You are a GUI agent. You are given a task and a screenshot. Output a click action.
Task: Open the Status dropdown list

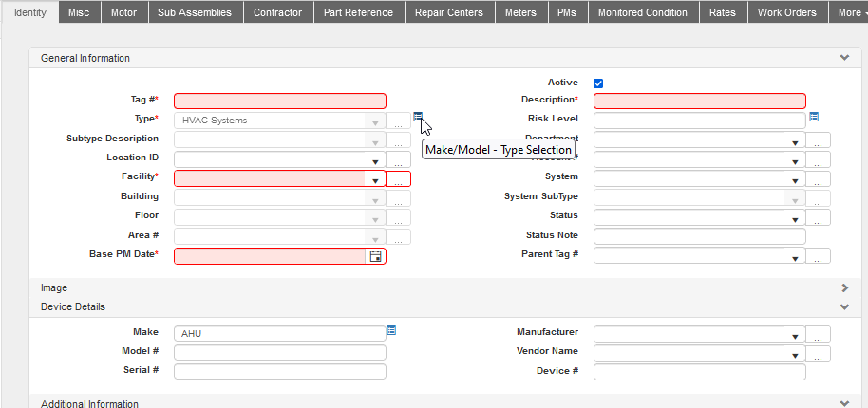click(794, 218)
